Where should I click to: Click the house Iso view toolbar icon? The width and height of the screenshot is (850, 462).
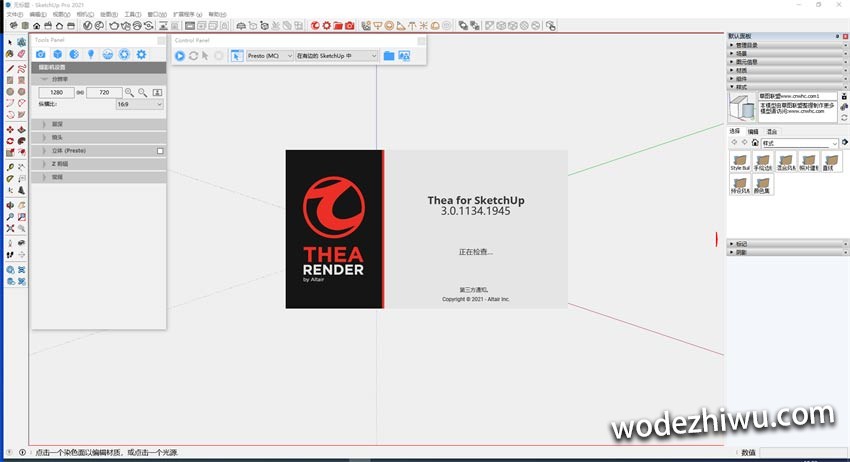tap(36, 25)
